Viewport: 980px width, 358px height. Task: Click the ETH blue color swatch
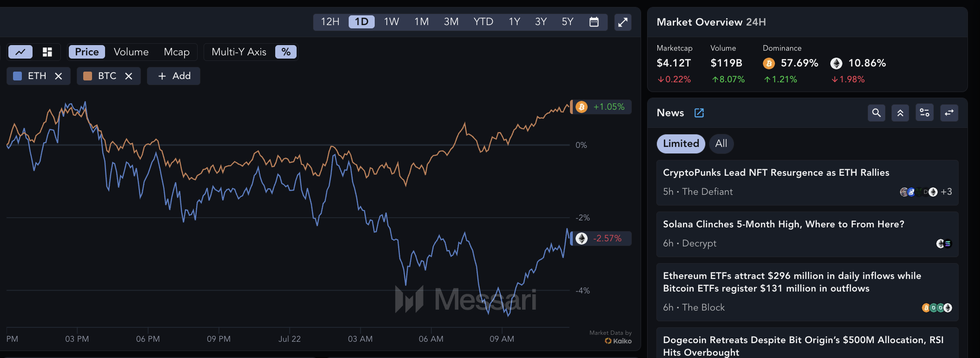pyautogui.click(x=17, y=76)
